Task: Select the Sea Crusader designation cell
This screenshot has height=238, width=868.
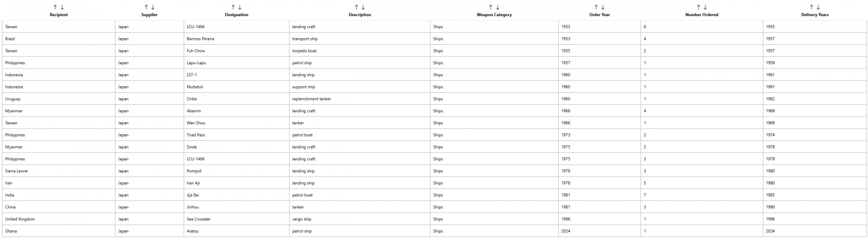Action: tap(198, 219)
